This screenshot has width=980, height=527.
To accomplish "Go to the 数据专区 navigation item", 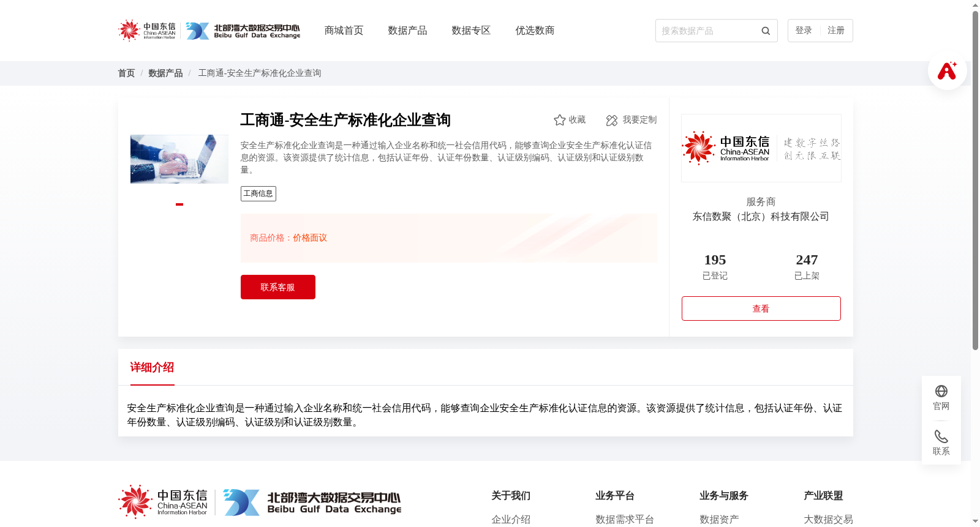I will pos(471,31).
